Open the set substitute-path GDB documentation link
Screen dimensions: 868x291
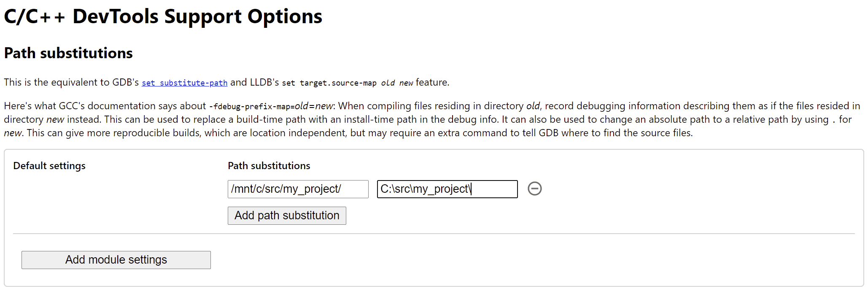(x=184, y=83)
